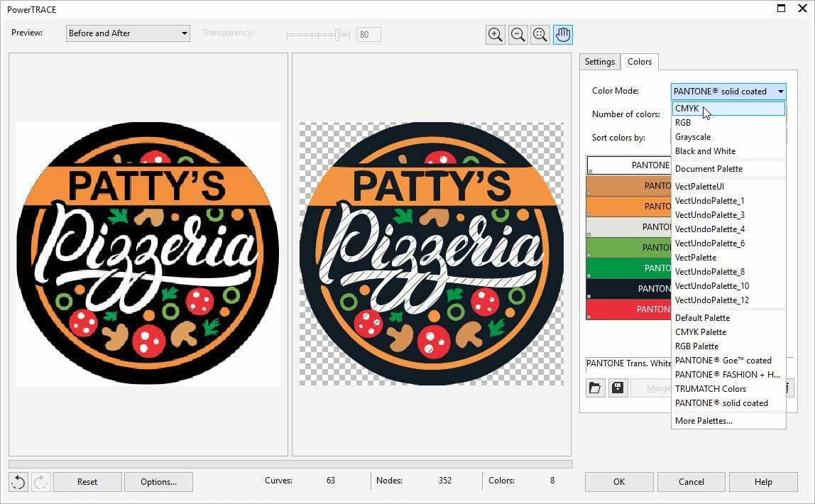Select the Grayscale color mode option
The height and width of the screenshot is (504, 815).
click(x=728, y=137)
